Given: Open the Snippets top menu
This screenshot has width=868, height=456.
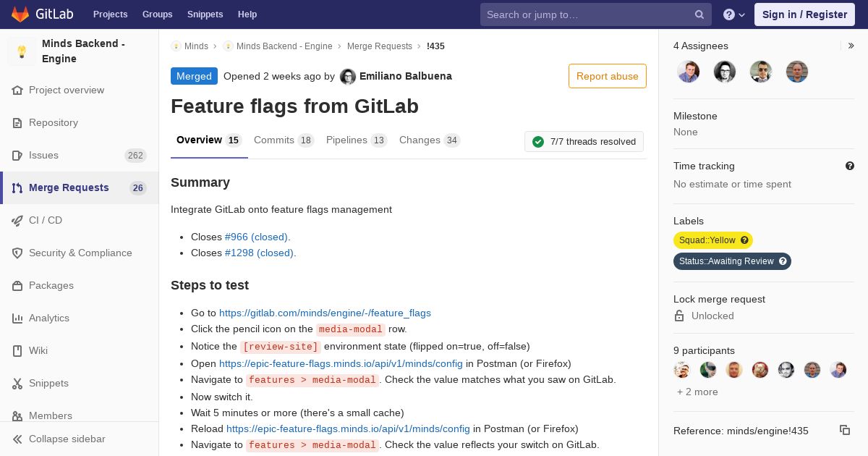Looking at the screenshot, I should (205, 14).
